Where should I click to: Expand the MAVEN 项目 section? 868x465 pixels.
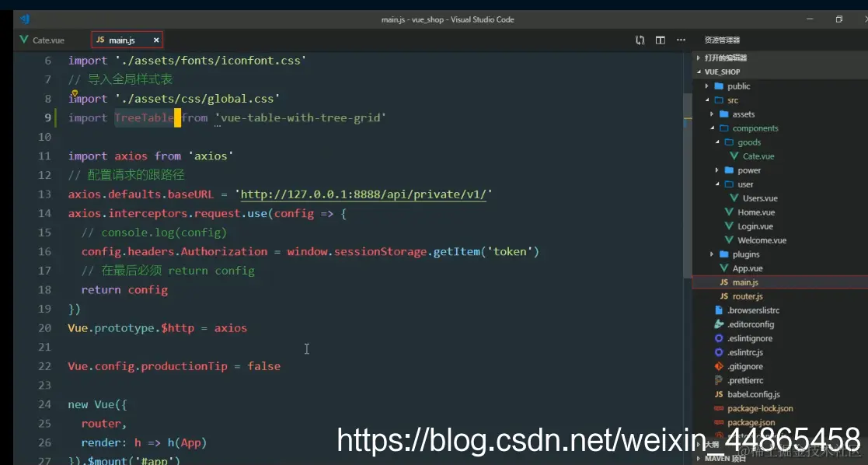(699, 458)
